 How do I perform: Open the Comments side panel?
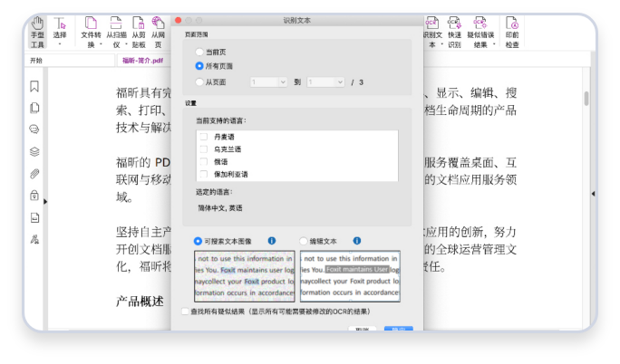(x=34, y=129)
